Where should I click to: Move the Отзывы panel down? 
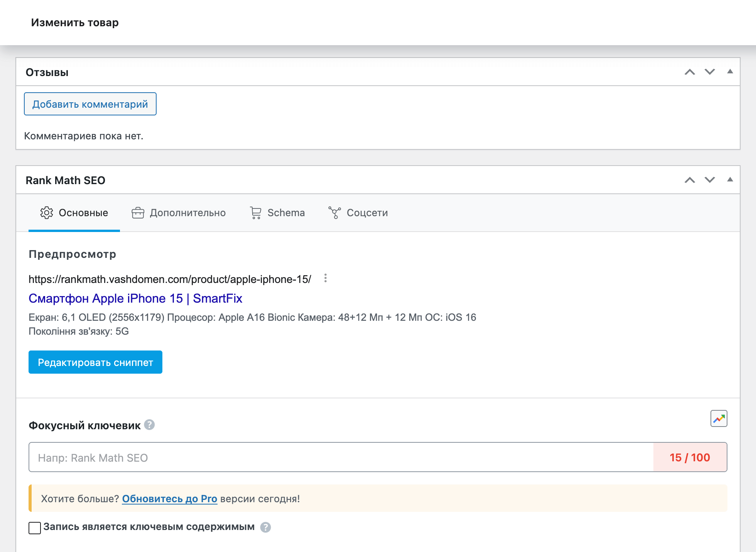pyautogui.click(x=710, y=72)
